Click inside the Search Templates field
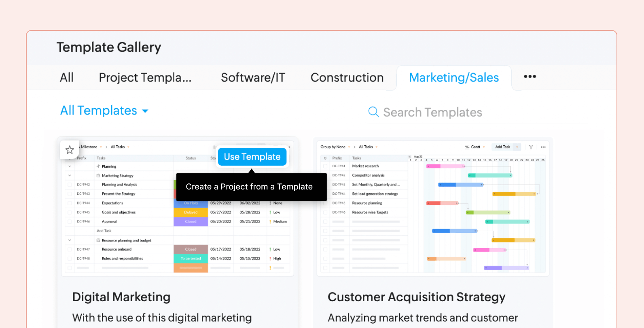 pyautogui.click(x=433, y=112)
